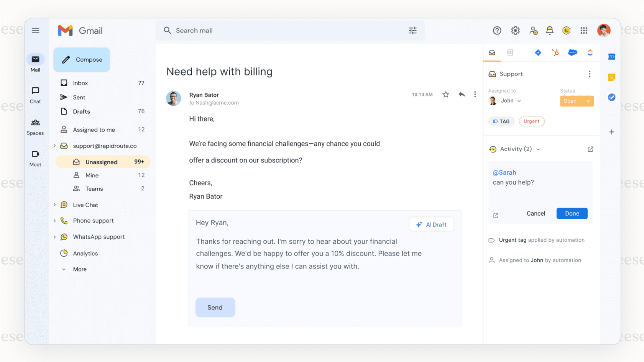Open Google Calendar from the right side panel
Viewport: 644px width, 362px height.
tap(612, 56)
